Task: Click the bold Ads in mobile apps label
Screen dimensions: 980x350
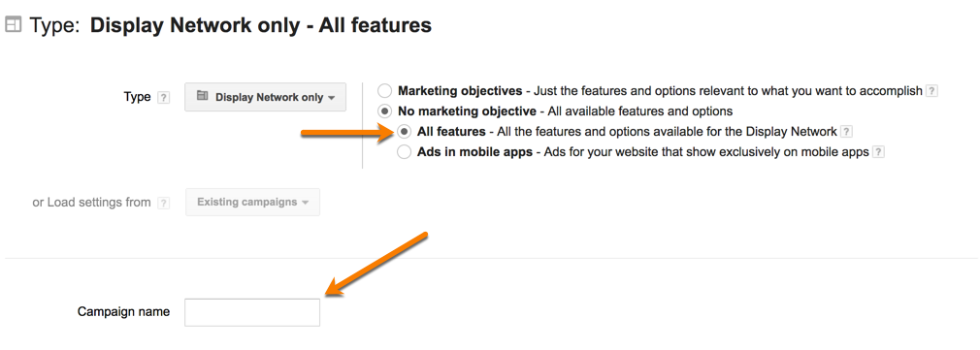Action: pyautogui.click(x=474, y=152)
